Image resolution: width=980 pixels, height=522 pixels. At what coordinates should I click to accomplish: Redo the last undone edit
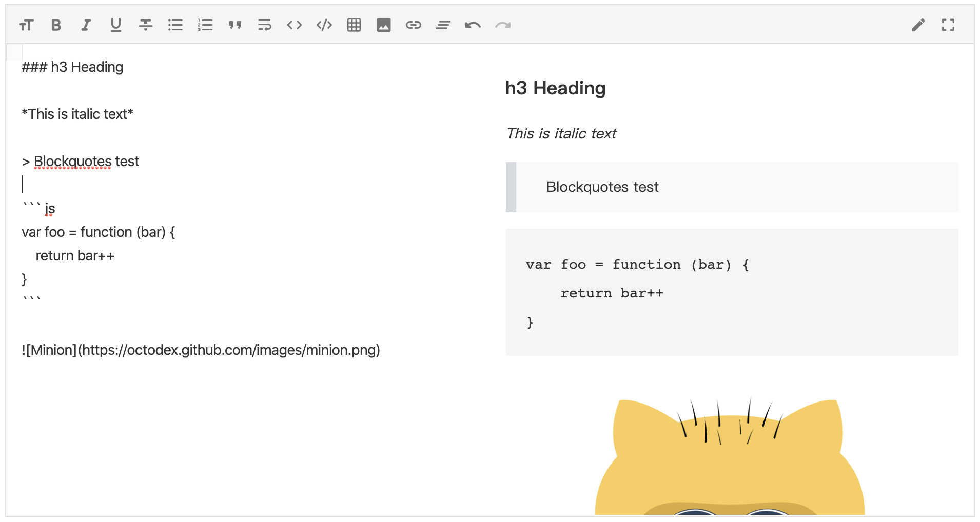(503, 25)
